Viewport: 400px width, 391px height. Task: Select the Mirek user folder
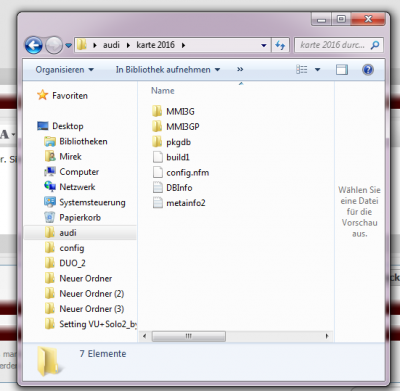[70, 156]
